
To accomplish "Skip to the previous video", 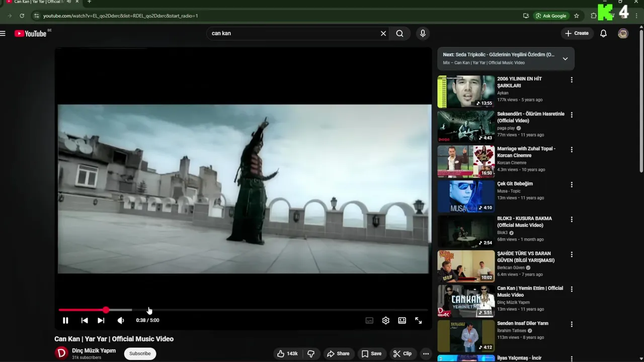I will click(x=85, y=320).
